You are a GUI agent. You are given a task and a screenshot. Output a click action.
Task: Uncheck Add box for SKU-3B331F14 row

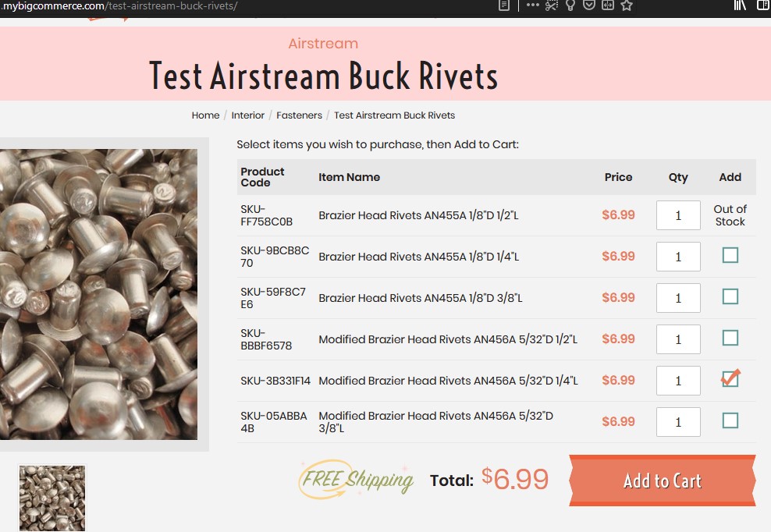pyautogui.click(x=730, y=379)
